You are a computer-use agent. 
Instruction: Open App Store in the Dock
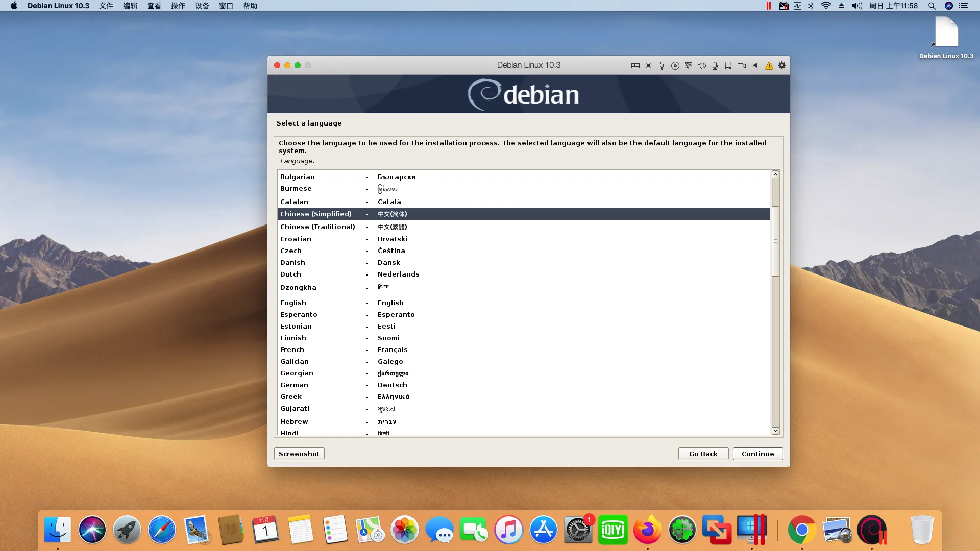544,530
